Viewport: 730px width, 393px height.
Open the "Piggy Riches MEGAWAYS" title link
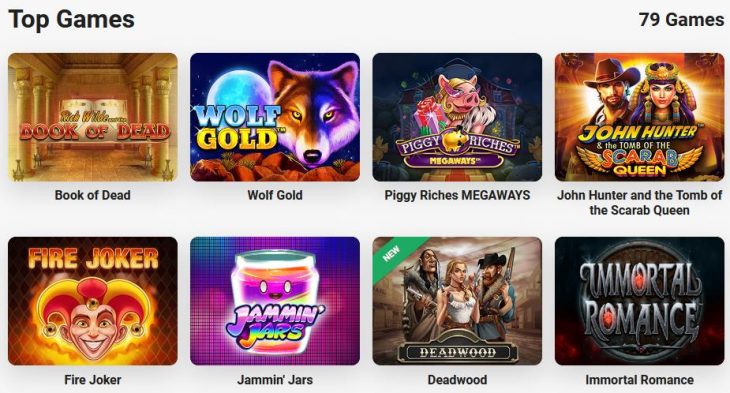(457, 195)
